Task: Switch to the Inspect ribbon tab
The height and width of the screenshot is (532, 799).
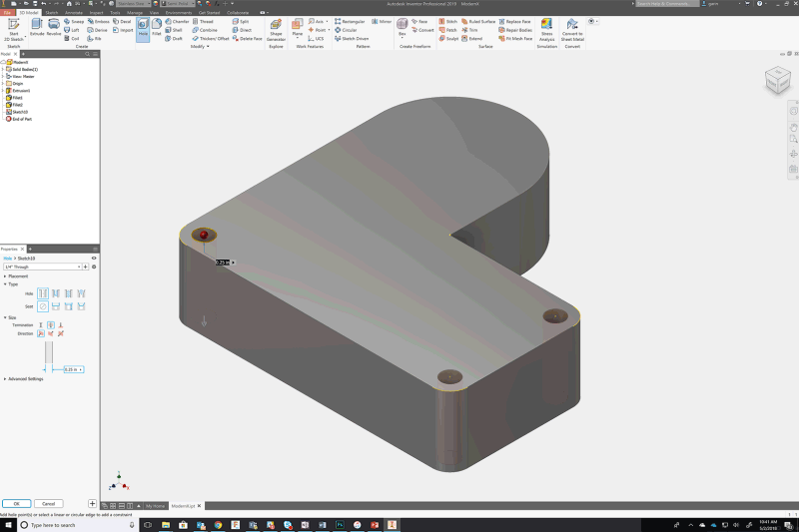Action: pos(96,13)
